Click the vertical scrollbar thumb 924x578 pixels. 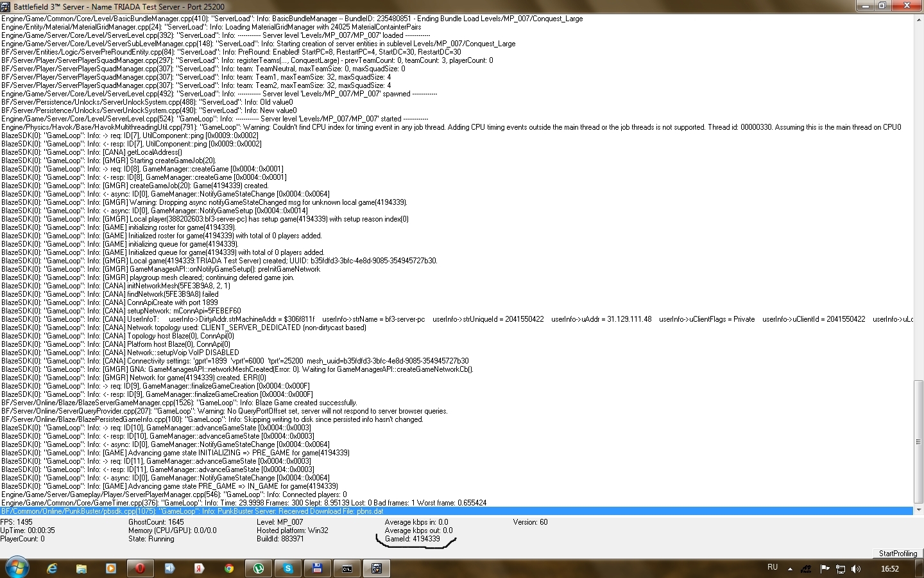[918, 441]
